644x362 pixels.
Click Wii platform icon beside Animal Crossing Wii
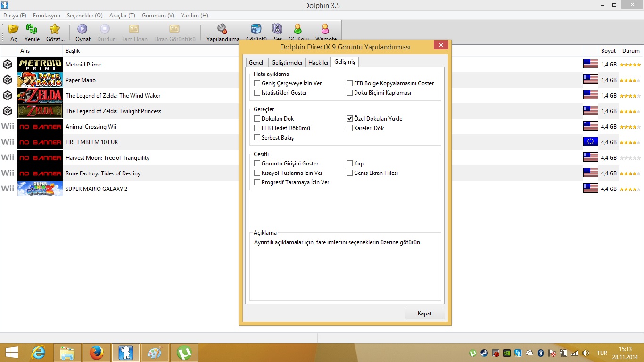click(8, 126)
